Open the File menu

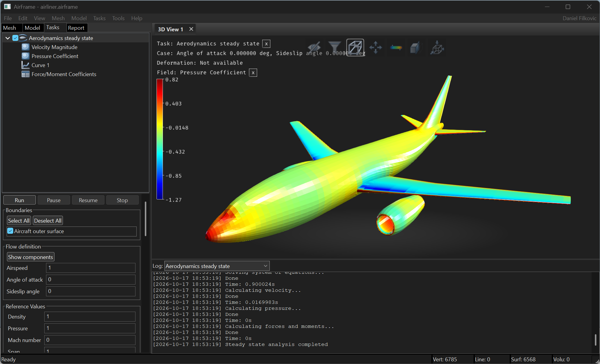[x=8, y=18]
